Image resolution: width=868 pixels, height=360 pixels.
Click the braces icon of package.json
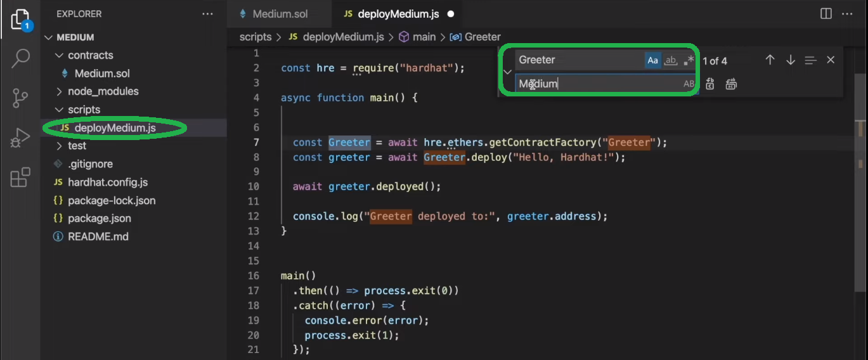point(58,219)
